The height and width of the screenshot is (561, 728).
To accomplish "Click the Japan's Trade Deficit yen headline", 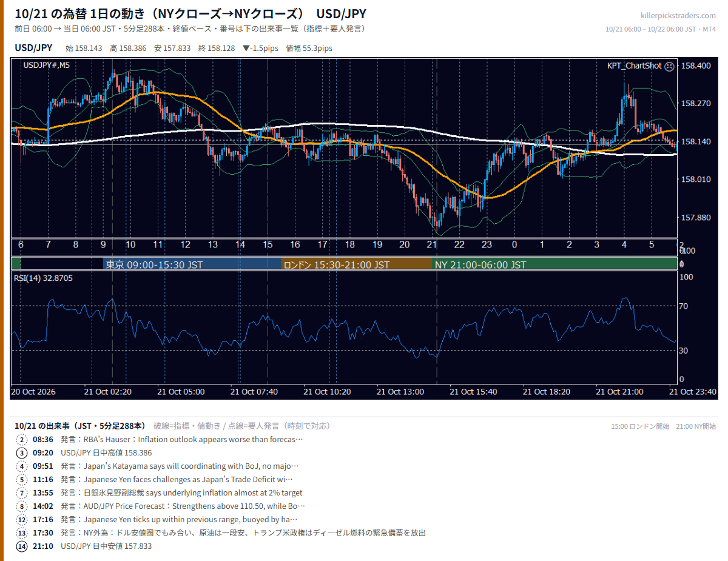I will [x=177, y=480].
